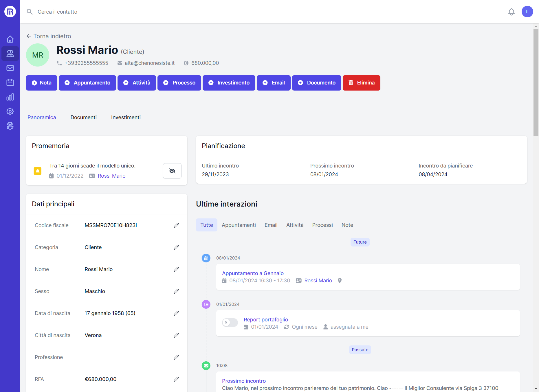Open the Contacts icon in sidebar
539x392 pixels.
click(10, 54)
